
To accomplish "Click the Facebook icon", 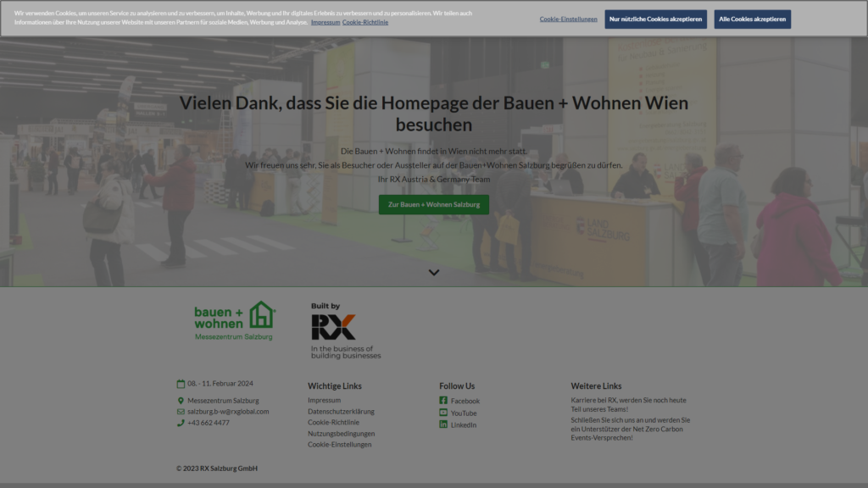I will (443, 400).
